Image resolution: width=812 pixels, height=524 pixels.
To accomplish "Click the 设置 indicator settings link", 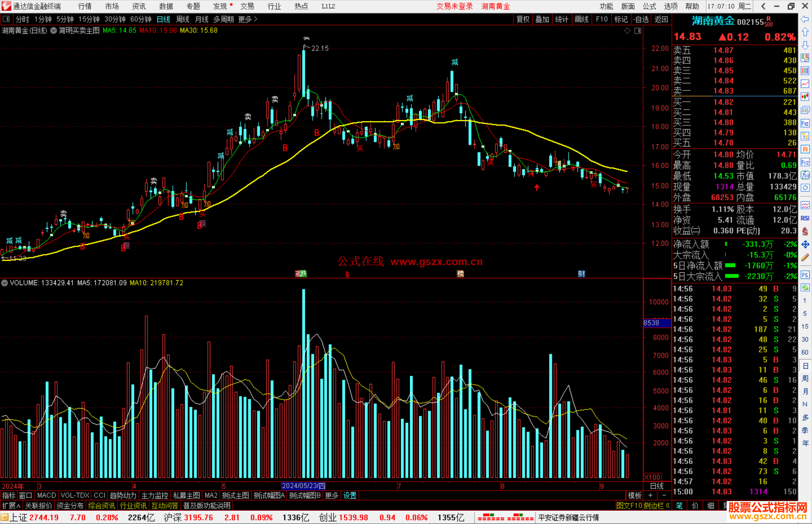I will [350, 495].
